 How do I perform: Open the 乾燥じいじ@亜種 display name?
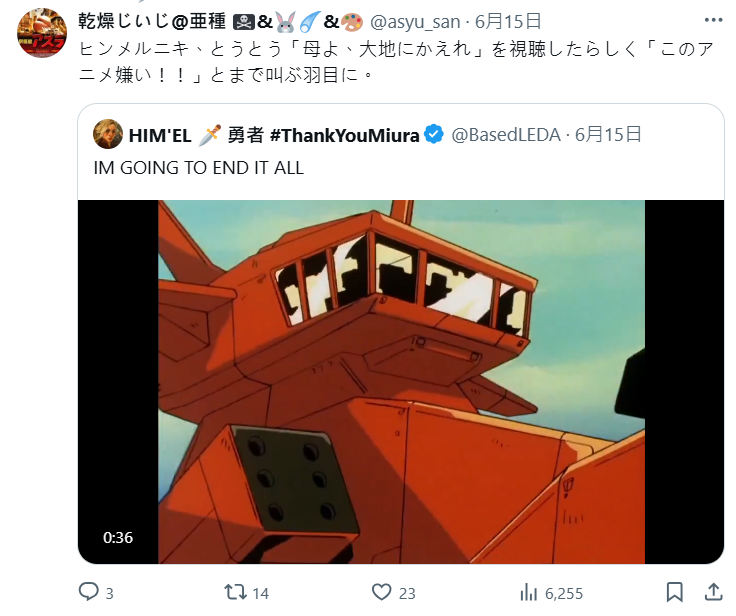(x=152, y=22)
